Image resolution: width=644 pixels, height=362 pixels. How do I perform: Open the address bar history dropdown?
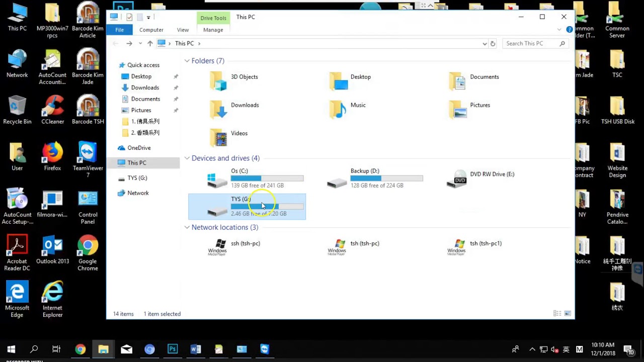[485, 44]
